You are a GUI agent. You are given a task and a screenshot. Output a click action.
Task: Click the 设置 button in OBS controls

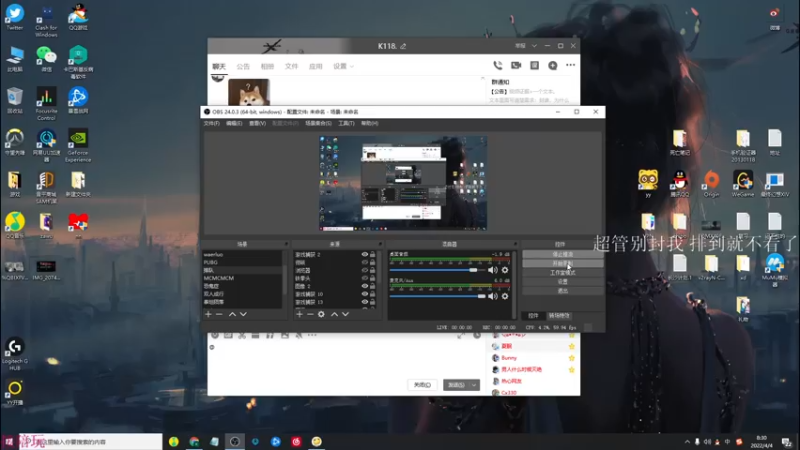coord(562,282)
